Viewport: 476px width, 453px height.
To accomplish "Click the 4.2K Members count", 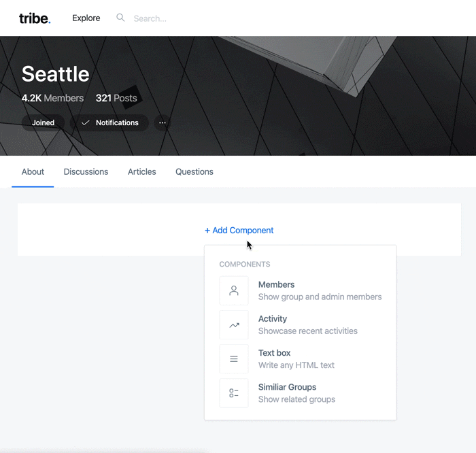I will click(x=52, y=98).
